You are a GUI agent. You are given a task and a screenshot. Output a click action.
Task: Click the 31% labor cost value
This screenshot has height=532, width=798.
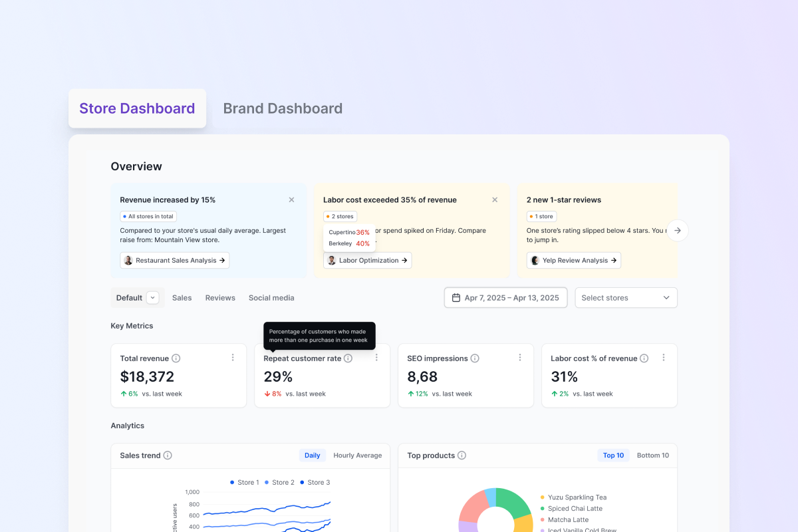pos(565,377)
